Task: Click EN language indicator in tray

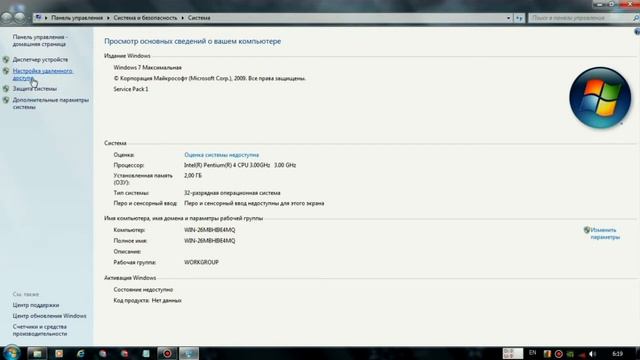Action: tap(533, 353)
